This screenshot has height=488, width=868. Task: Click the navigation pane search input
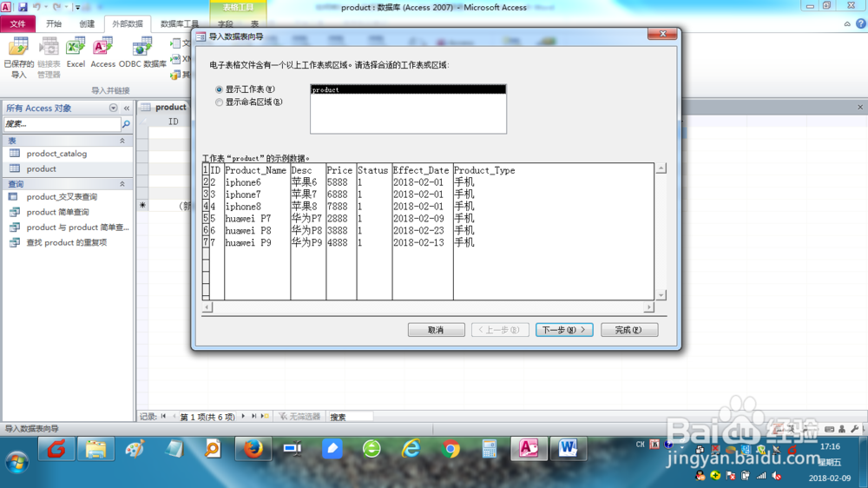click(62, 124)
